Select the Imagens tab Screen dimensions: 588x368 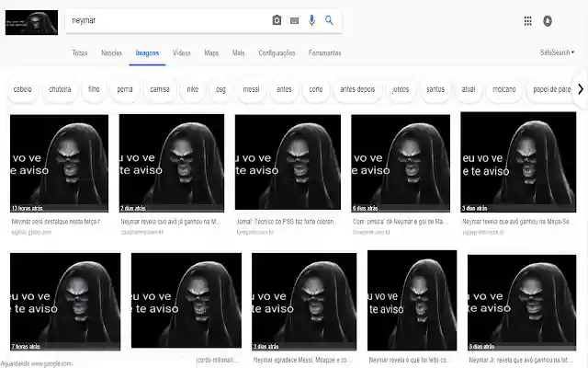147,53
